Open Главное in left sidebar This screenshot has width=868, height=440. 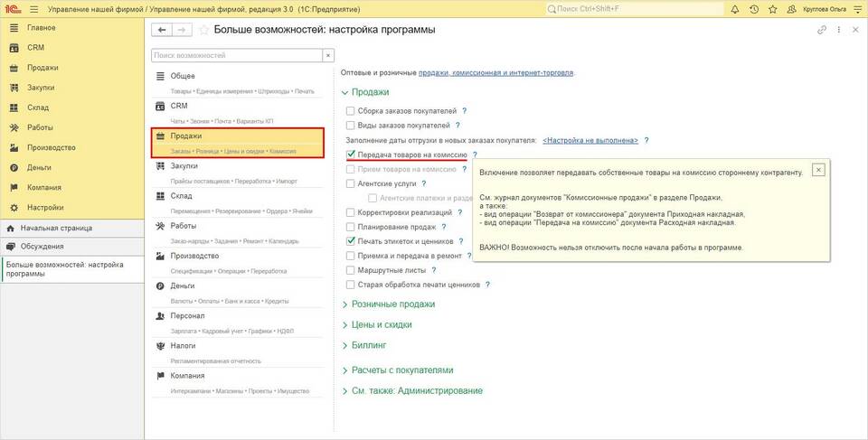(x=72, y=28)
